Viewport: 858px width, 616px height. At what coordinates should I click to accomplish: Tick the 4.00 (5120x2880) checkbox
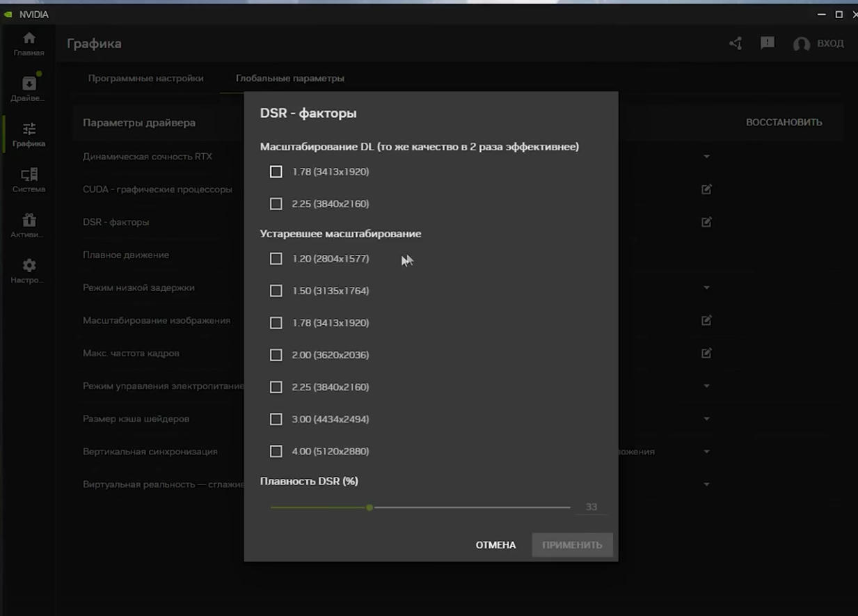pyautogui.click(x=276, y=452)
